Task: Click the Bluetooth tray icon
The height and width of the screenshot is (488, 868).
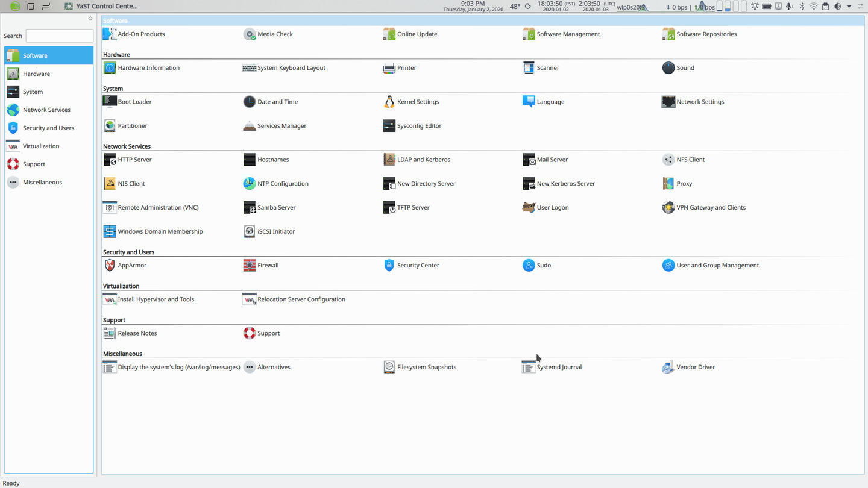Action: coord(802,7)
